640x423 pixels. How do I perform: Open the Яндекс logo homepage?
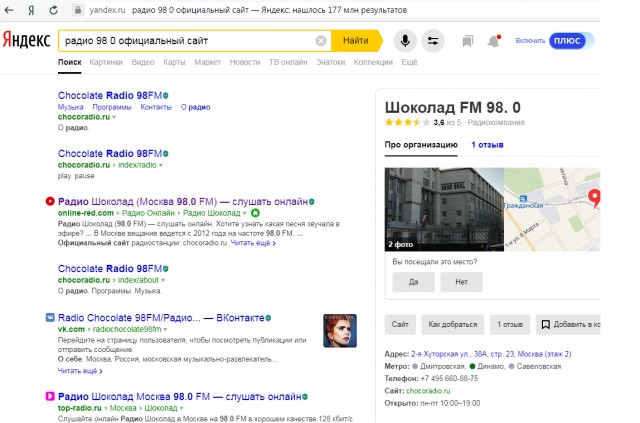pos(27,40)
